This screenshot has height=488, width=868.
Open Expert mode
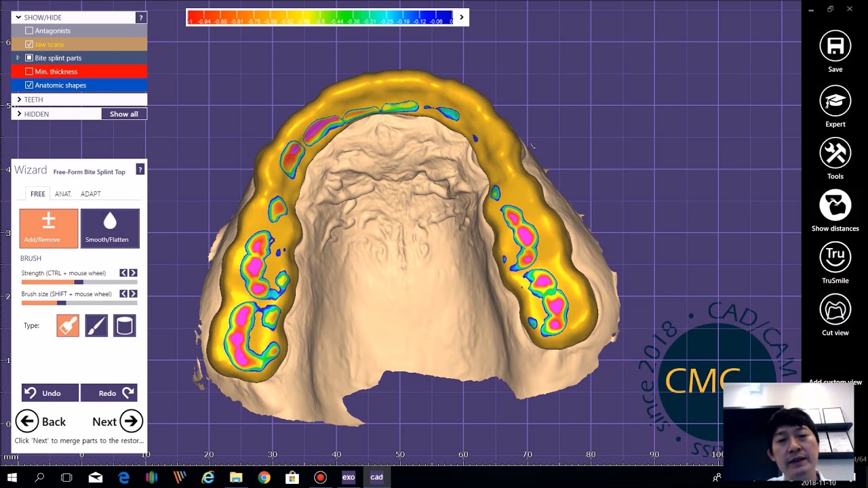[835, 101]
